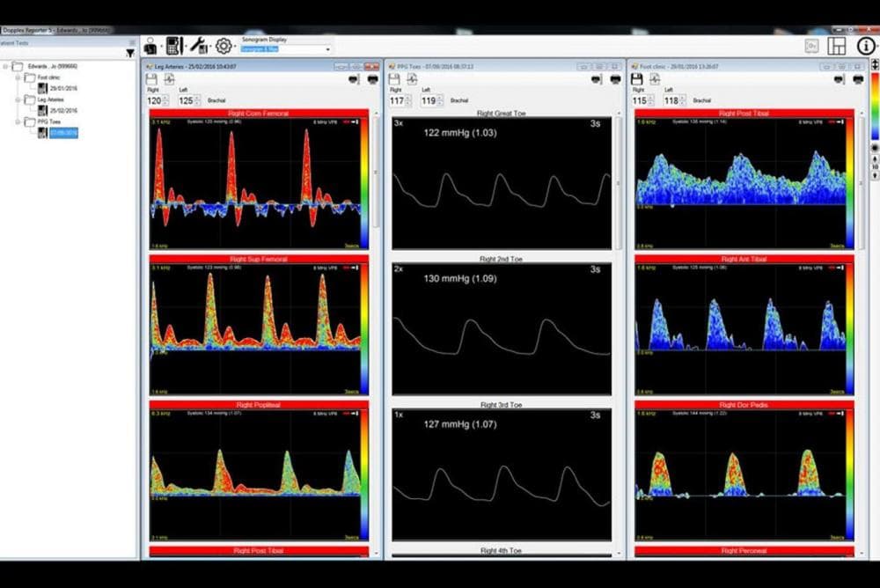Collapse the Edwards, Jo patient tree node
This screenshot has height=588, width=880.
(x=5, y=66)
